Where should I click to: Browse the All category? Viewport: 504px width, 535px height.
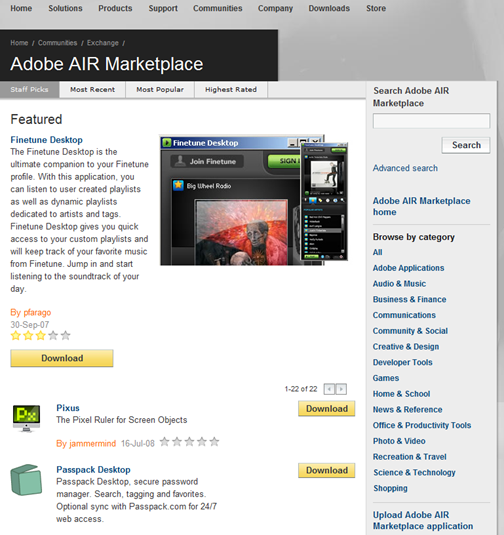pyautogui.click(x=377, y=252)
